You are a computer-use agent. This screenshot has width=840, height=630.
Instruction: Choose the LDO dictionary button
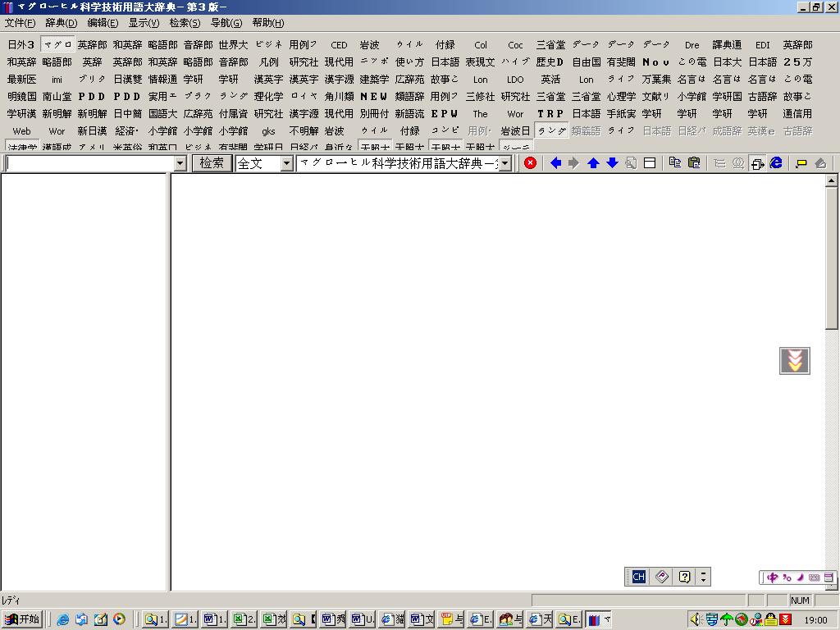(515, 79)
